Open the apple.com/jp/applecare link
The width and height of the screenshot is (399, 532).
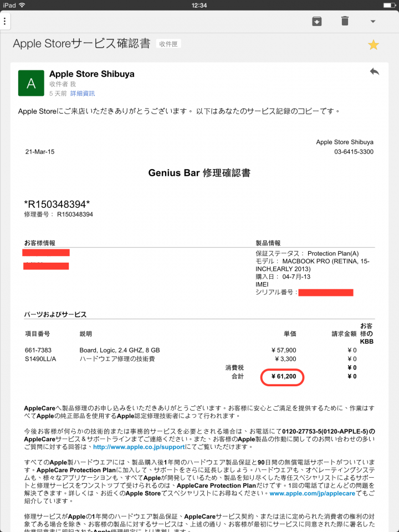[x=312, y=493]
